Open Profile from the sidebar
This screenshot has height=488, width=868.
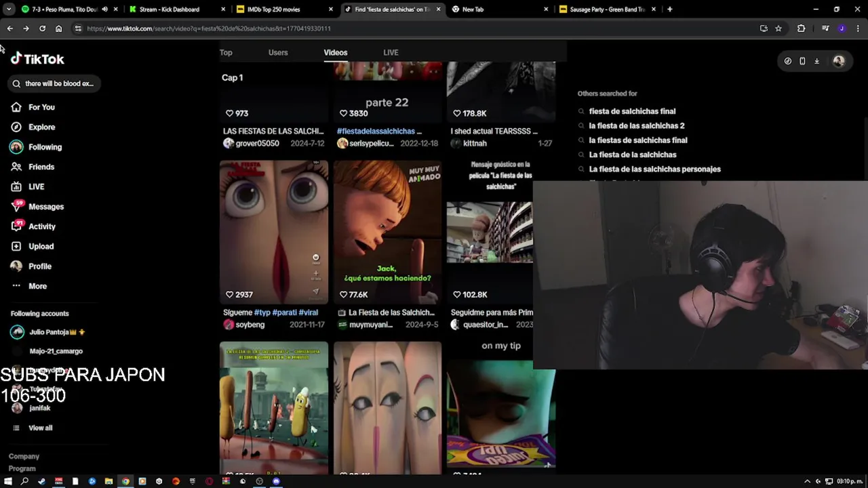[x=39, y=266]
